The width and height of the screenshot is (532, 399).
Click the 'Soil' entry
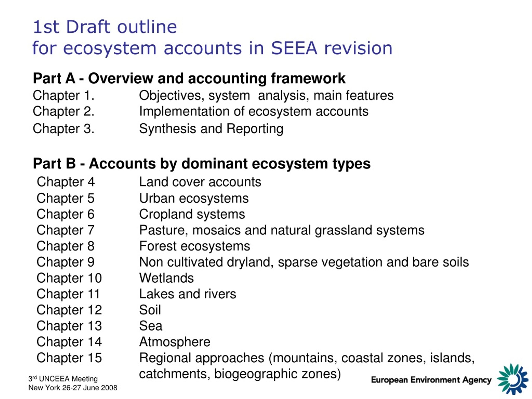pos(150,310)
